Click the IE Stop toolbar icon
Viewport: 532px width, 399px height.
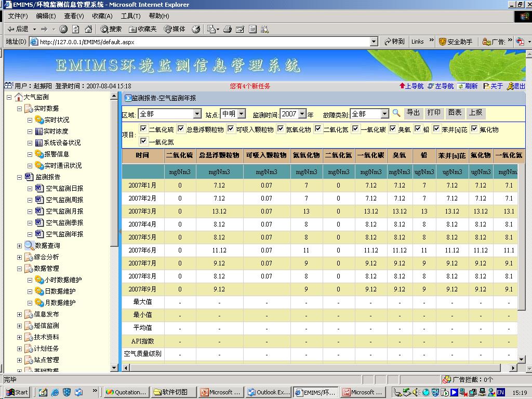point(63,29)
